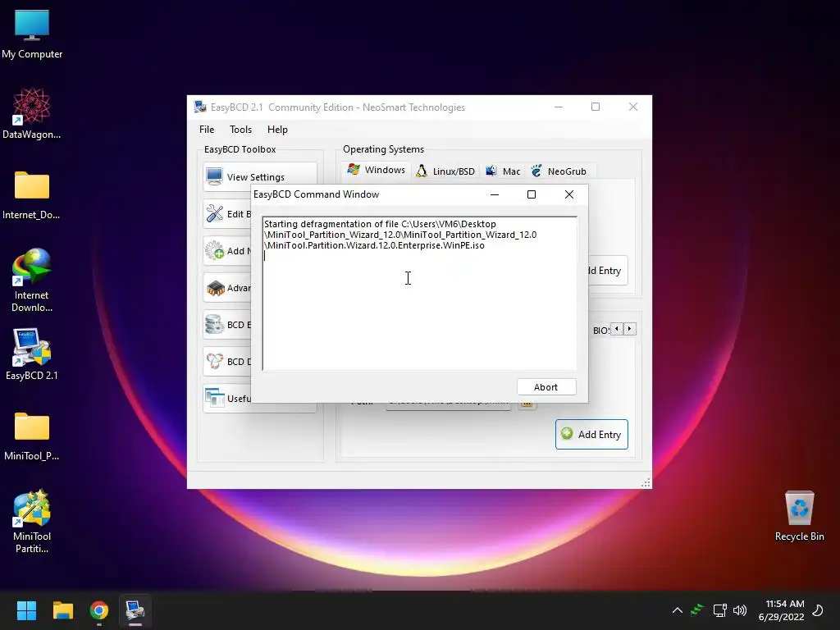Switch to the Linux/BSD tab

(x=445, y=171)
